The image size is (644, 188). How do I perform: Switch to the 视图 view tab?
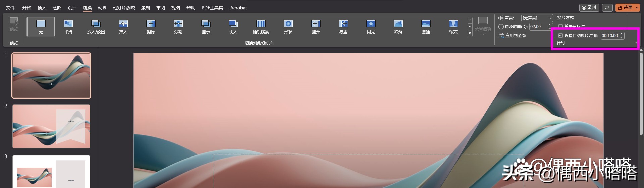pos(176,8)
